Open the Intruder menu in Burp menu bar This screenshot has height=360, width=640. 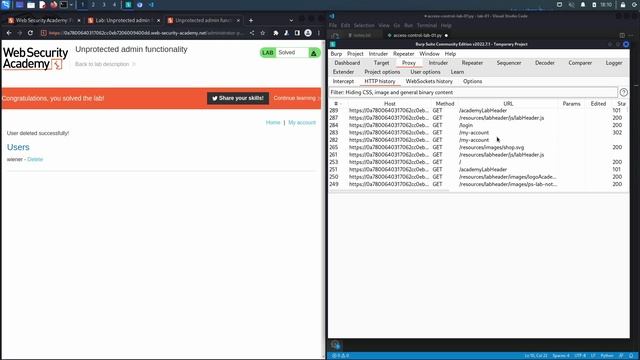[378, 53]
